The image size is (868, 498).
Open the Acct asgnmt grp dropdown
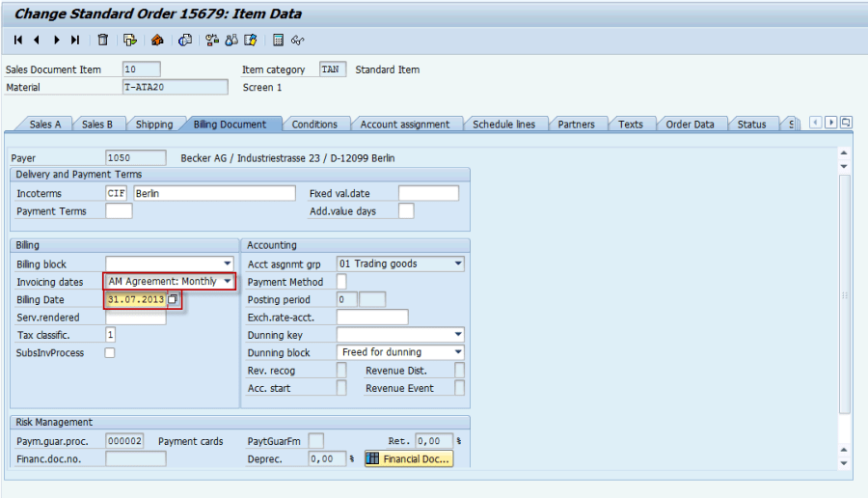click(458, 263)
